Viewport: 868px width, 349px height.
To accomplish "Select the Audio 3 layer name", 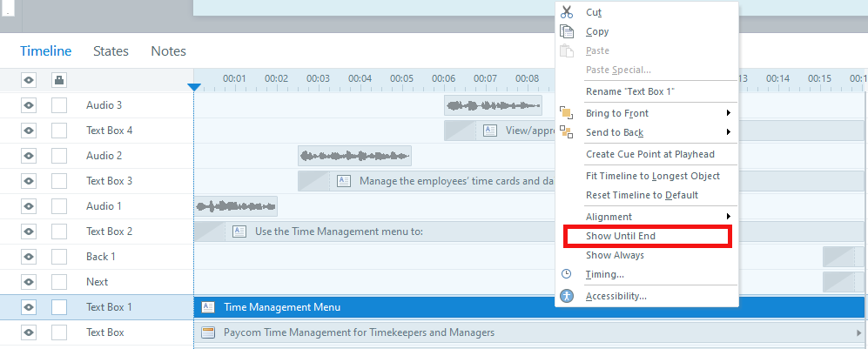I will 104,105.
